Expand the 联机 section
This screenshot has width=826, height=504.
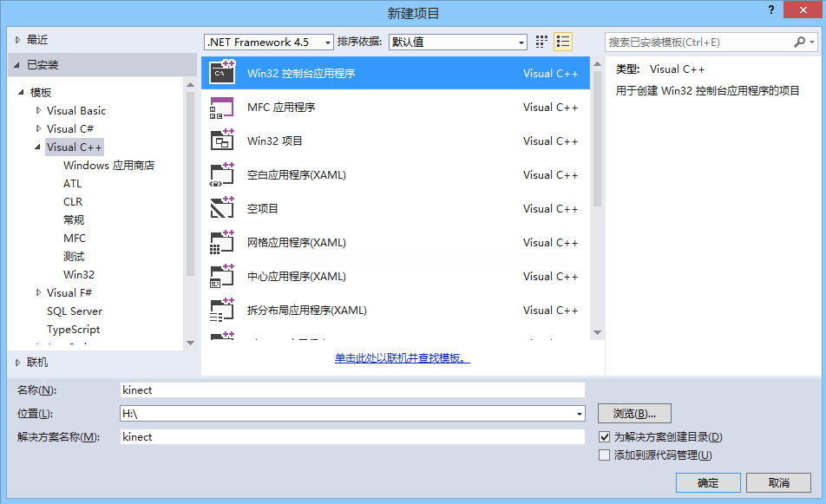pyautogui.click(x=17, y=363)
